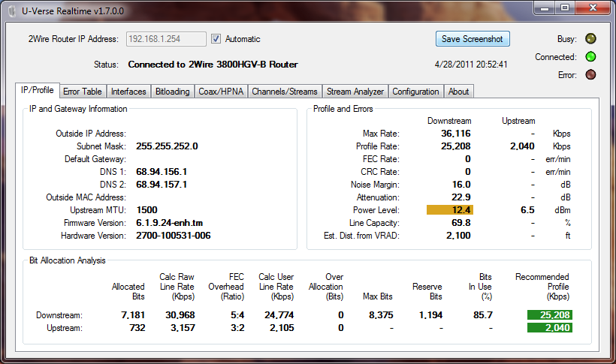Click the U-Verse Realtime title bar app icon

pyautogui.click(x=13, y=11)
